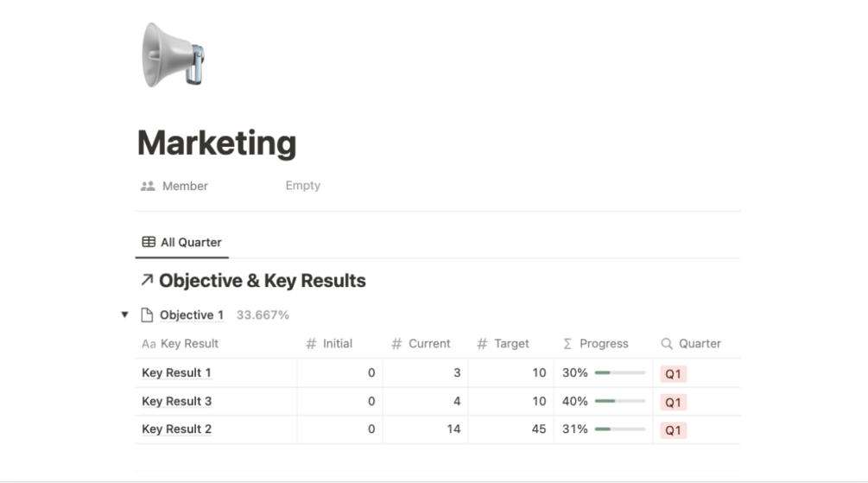Click the megaphone page icon

174,54
